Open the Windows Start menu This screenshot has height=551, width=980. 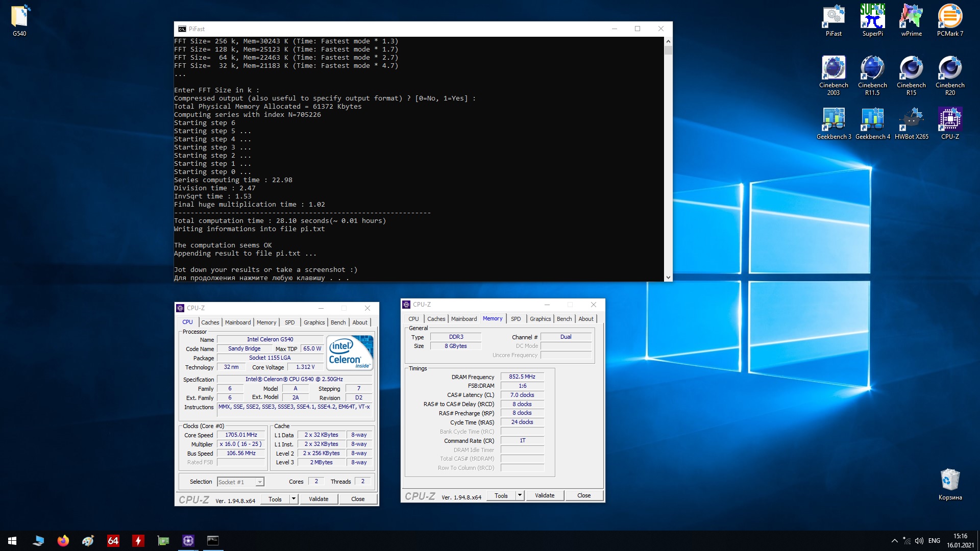(x=12, y=541)
